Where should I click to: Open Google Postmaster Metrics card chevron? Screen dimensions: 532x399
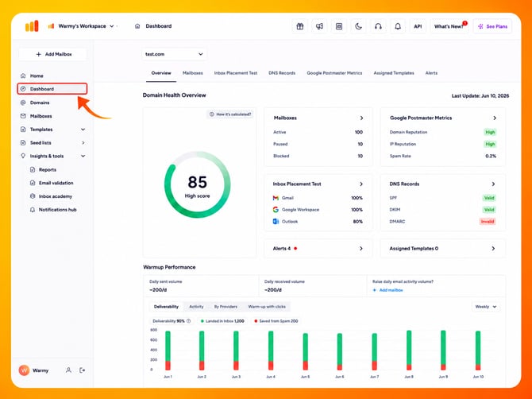pos(495,118)
